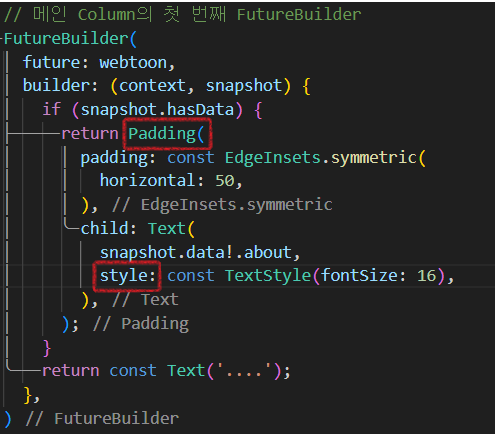Click 'snapshot' parameter in builder signature
Screen dimensions: 495x434
244,86
